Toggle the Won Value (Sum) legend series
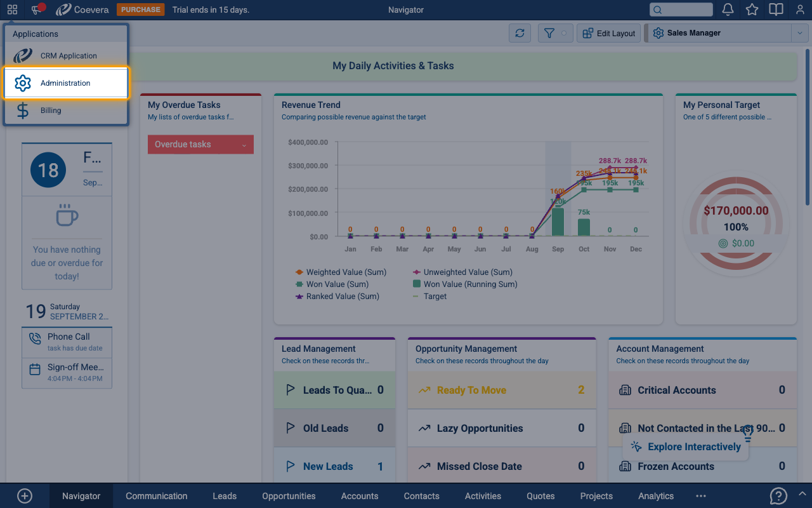The height and width of the screenshot is (508, 812). 332,284
